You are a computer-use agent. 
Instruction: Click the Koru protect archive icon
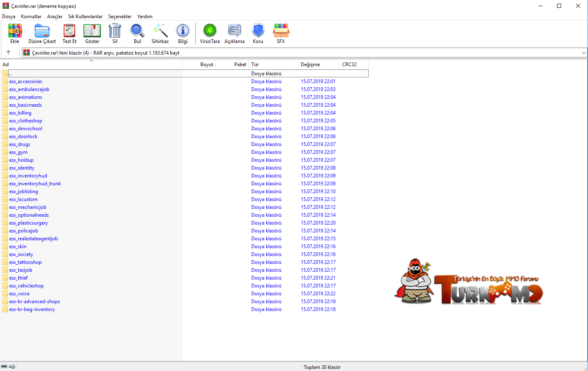tap(258, 31)
